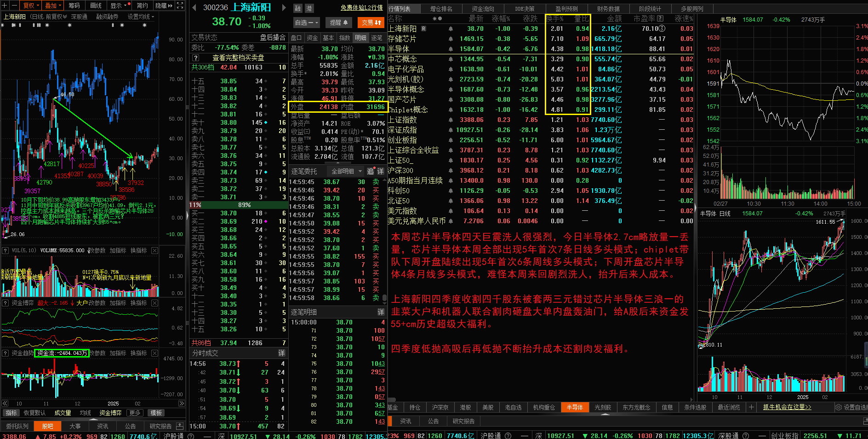Select the 光刻机(胶) row in quote list
The image size is (868, 439).
pos(541,79)
